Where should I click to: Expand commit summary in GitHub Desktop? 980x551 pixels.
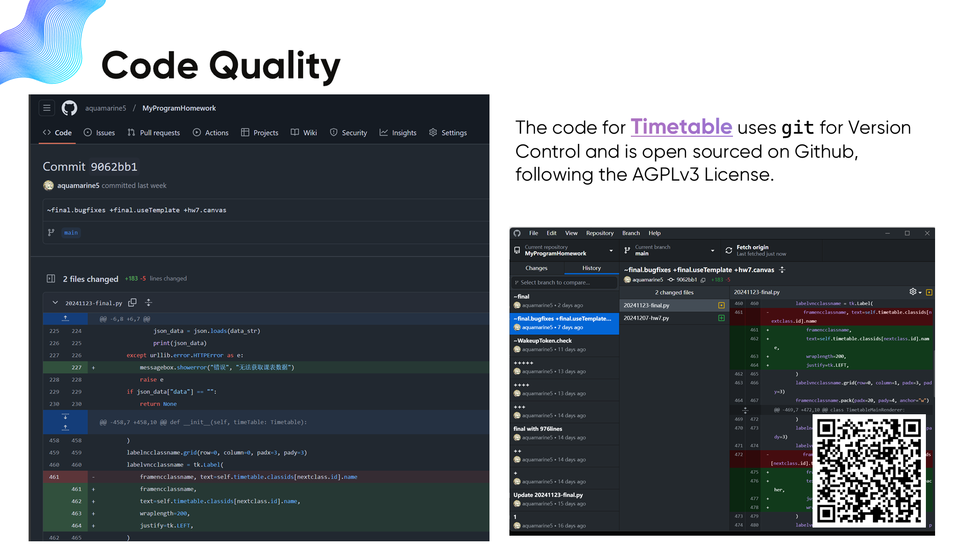pos(782,270)
